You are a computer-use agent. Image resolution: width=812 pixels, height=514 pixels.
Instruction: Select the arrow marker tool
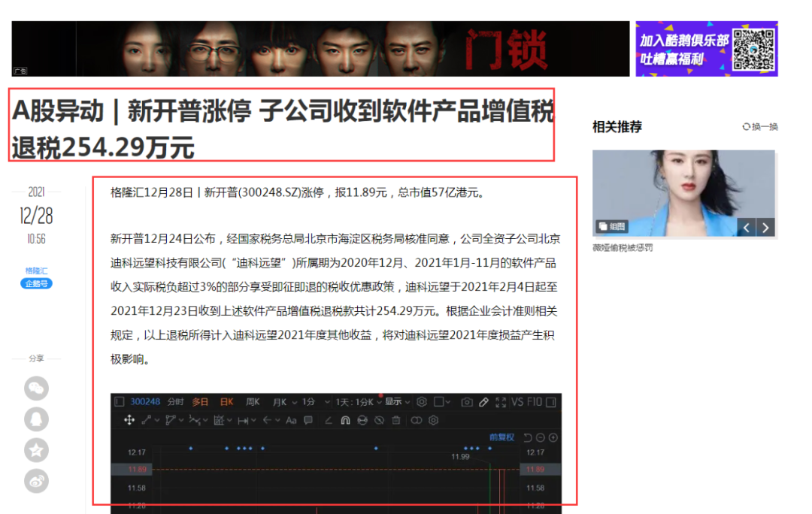(267, 420)
